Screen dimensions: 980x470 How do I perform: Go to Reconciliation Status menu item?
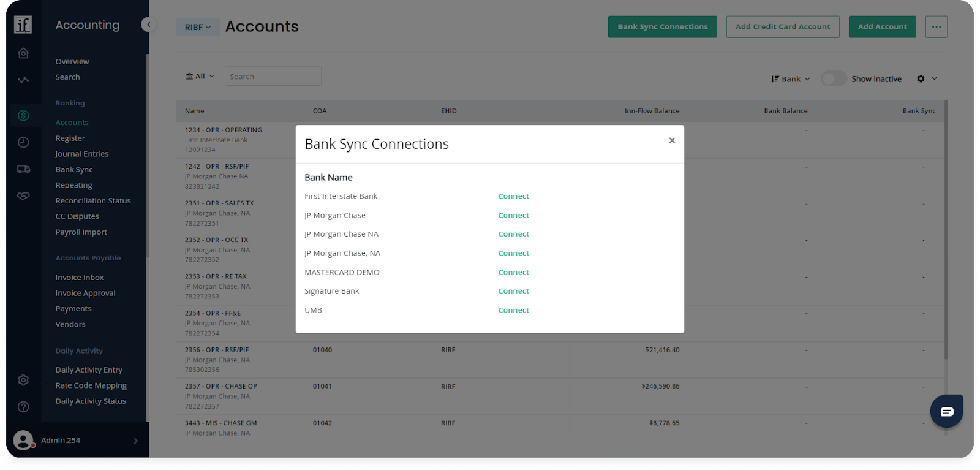(93, 200)
